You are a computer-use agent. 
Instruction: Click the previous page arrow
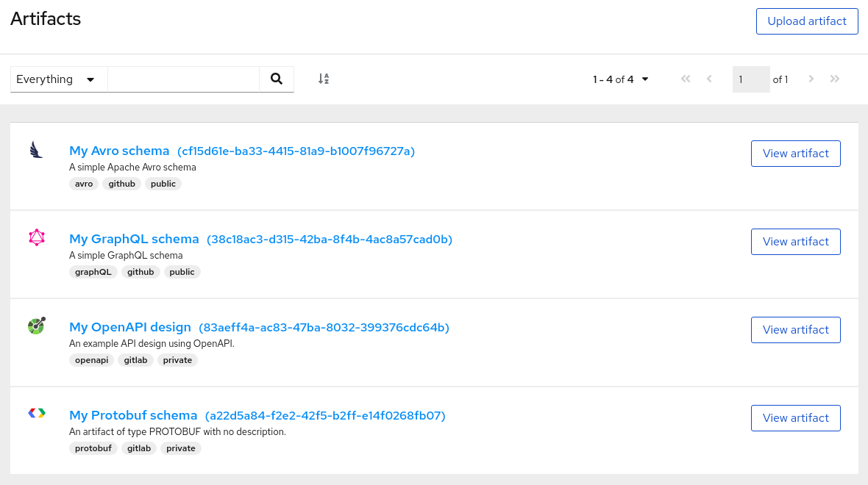point(709,79)
